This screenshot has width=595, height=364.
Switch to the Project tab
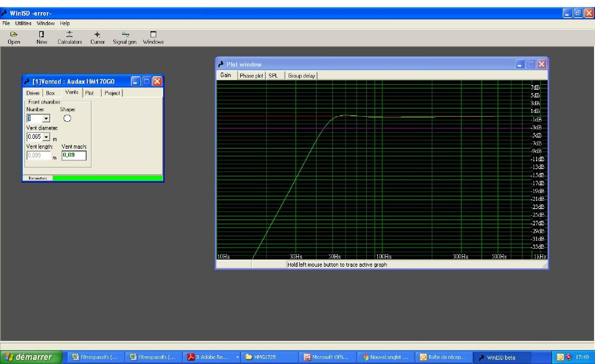112,93
